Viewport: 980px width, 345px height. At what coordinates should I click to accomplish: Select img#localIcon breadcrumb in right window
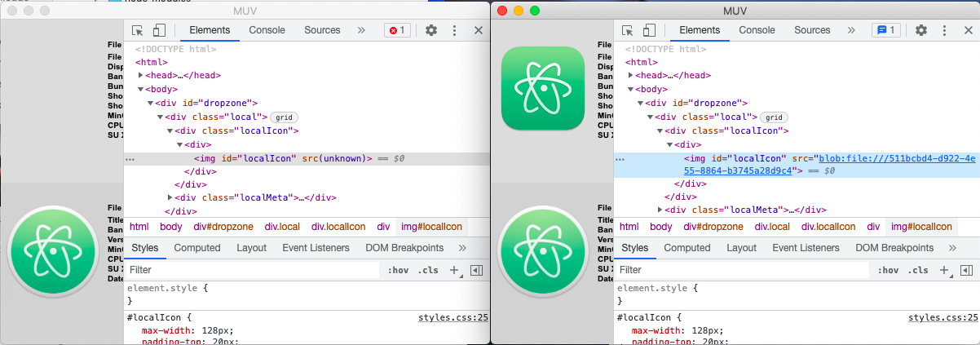[921, 227]
